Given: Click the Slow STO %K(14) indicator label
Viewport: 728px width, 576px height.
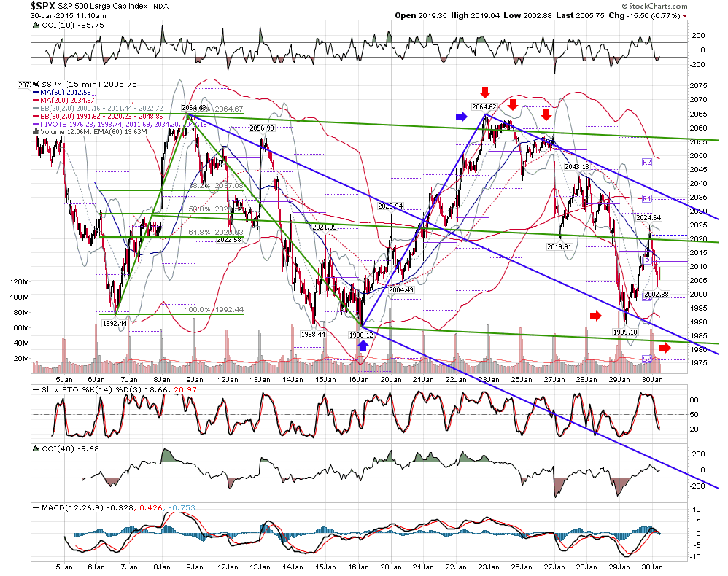Looking at the screenshot, I should (x=77, y=389).
